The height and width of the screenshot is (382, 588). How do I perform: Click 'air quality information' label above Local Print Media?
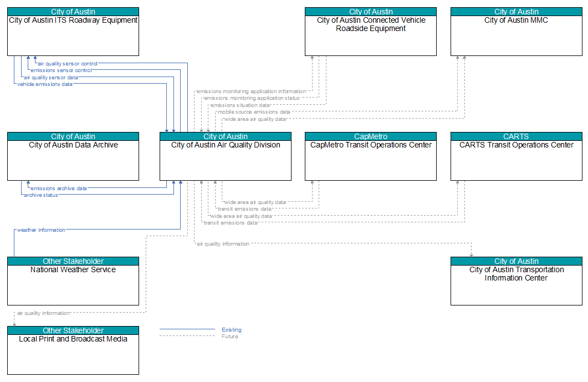(x=43, y=313)
